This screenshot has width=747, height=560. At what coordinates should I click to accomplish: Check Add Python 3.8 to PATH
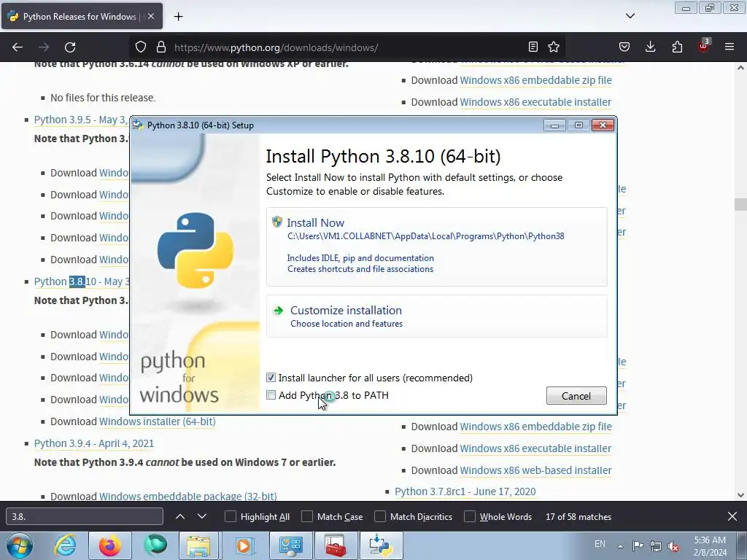[271, 395]
